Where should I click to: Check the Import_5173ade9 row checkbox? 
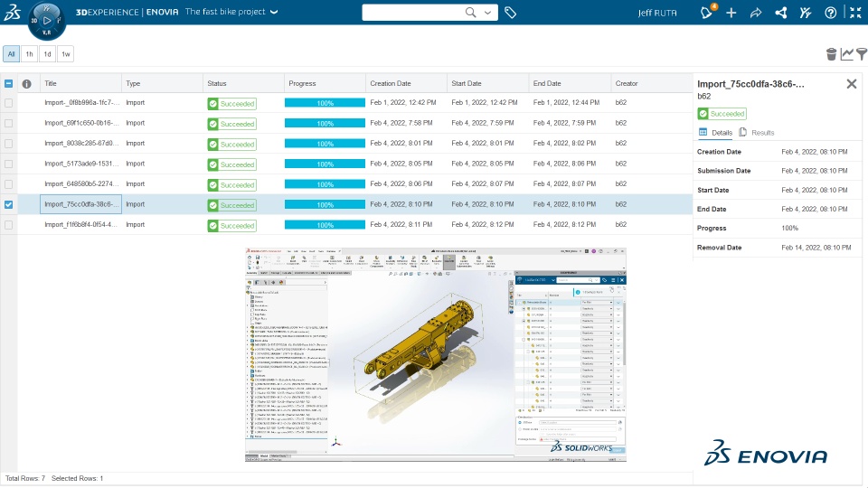(x=8, y=164)
